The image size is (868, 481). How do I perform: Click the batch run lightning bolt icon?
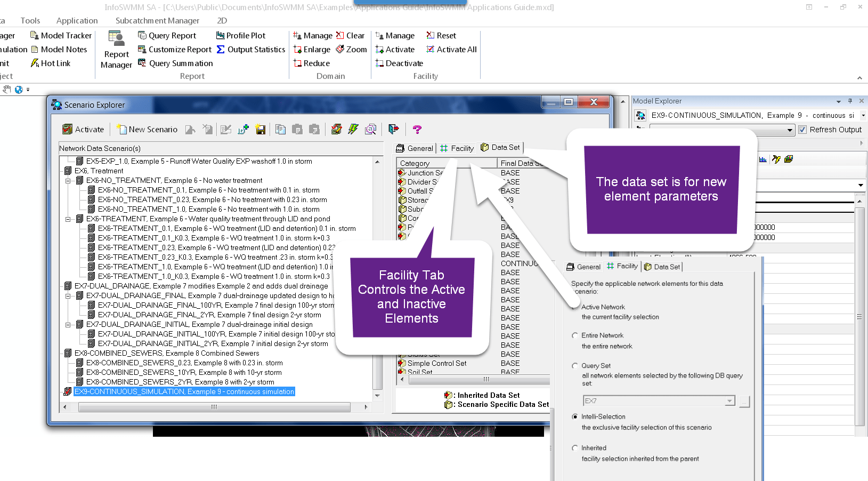point(353,129)
